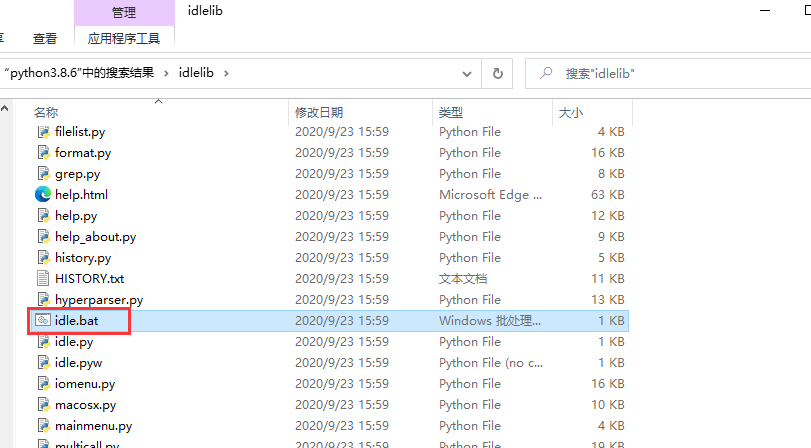Image resolution: width=811 pixels, height=448 pixels.
Task: Click the 文本文档 type cell
Action: click(x=463, y=279)
